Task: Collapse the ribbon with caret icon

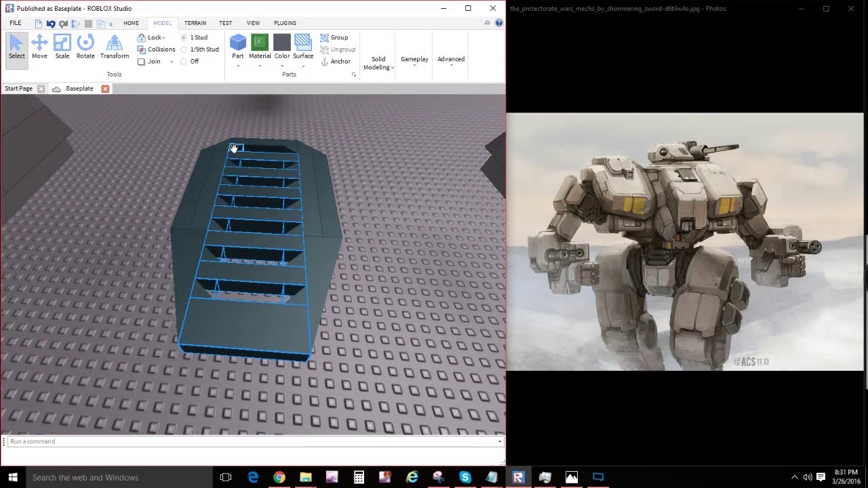Action: click(487, 23)
